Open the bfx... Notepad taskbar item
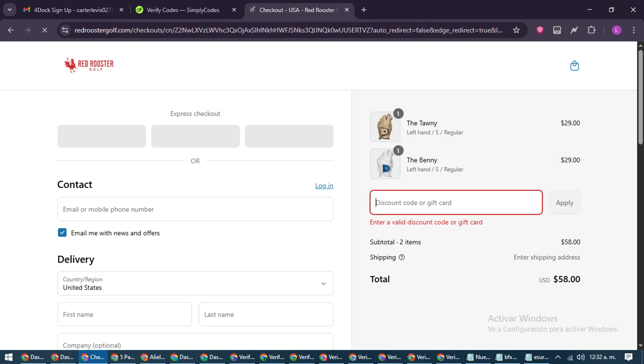 click(x=507, y=357)
